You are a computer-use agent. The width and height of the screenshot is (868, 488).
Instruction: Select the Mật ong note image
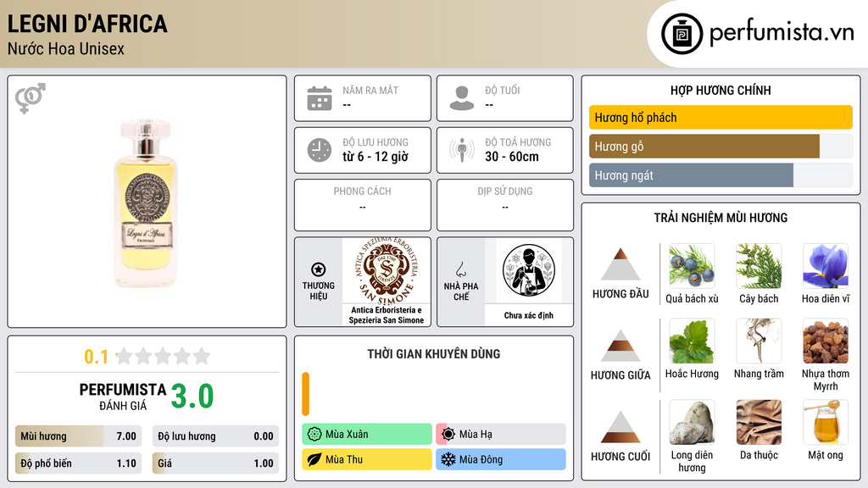pyautogui.click(x=826, y=422)
